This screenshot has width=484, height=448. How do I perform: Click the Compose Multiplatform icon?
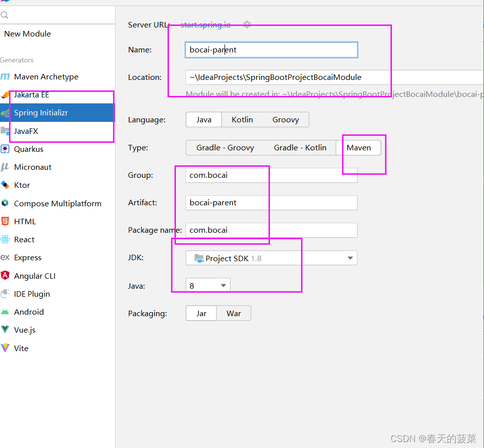(5, 203)
